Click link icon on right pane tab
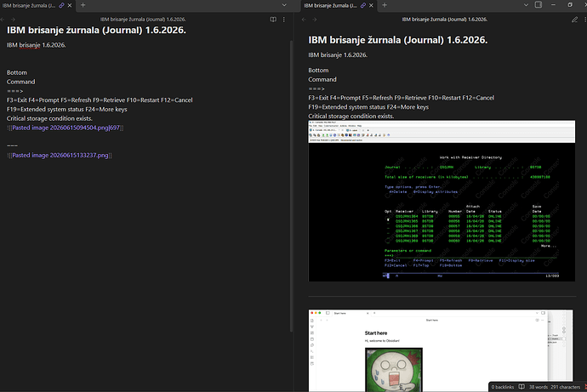The image size is (587, 392). click(363, 5)
